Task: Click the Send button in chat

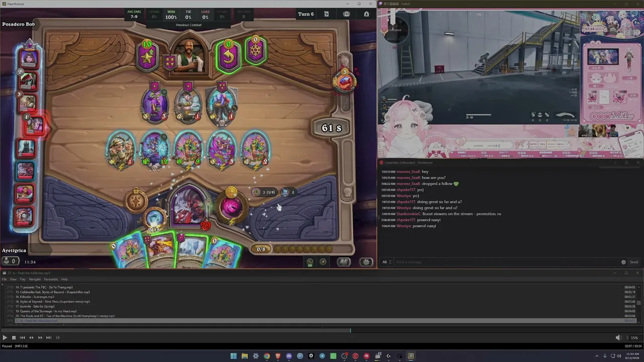Action: (x=634, y=262)
